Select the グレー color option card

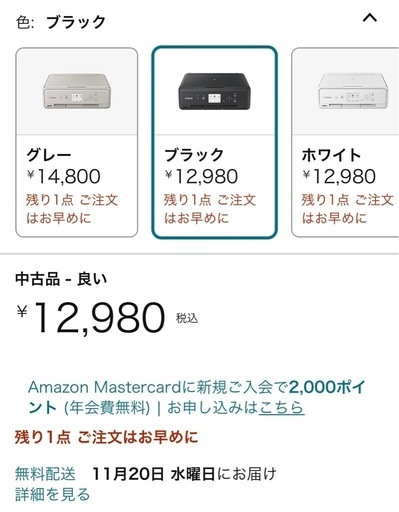[x=77, y=142]
